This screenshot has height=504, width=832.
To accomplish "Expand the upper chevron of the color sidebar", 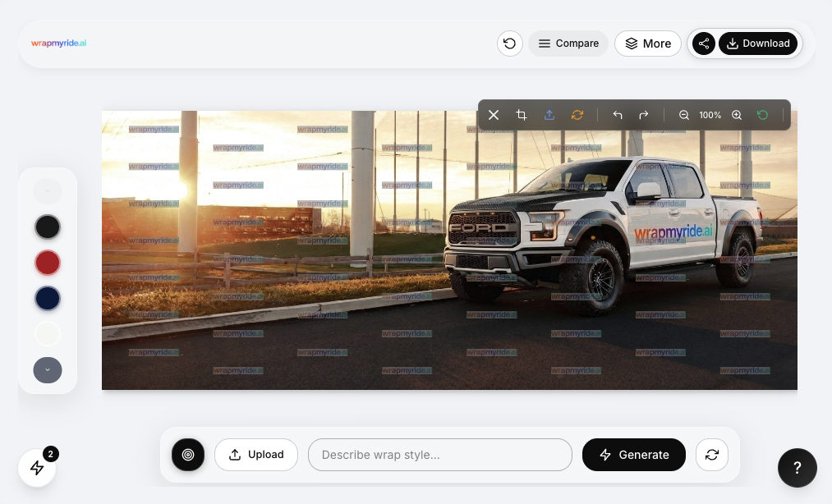I will (48, 190).
